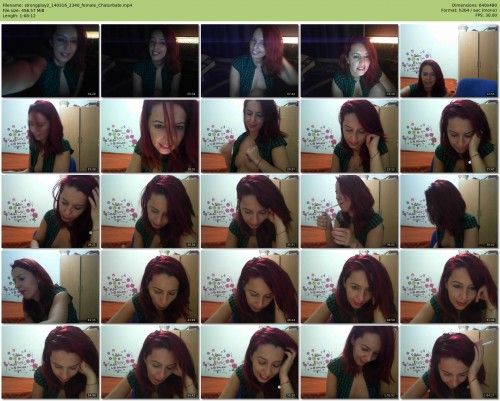Viewport: 500px width, 401px height.
Task: Select thumbnail of person leaning left beside wardrobe
Action: [x=50, y=287]
